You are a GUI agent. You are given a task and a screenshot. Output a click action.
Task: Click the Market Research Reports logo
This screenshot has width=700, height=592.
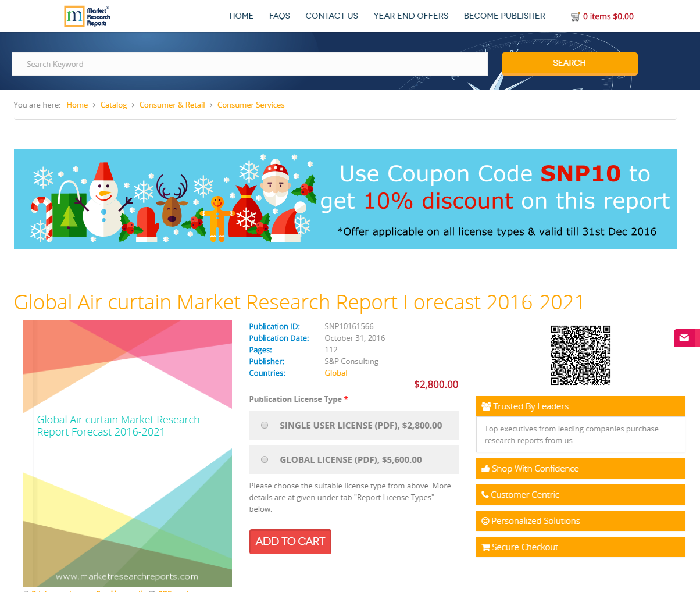87,16
